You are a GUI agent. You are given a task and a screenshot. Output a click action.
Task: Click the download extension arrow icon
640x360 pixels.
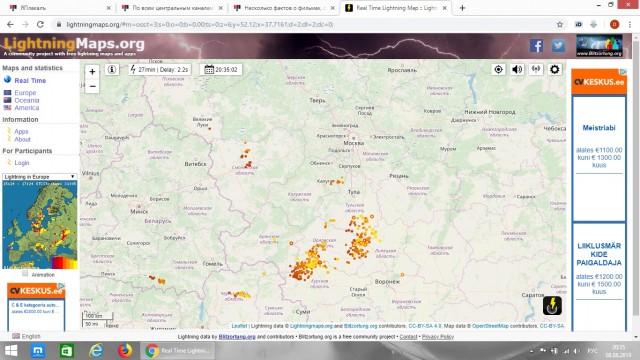click(x=594, y=24)
